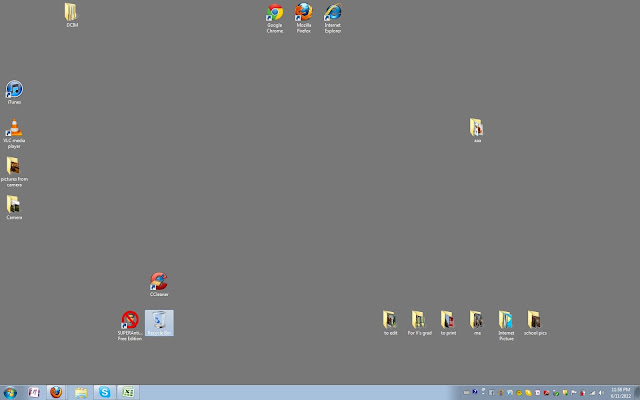
Task: Click the red Adobe icon in the tray
Action: [546, 393]
